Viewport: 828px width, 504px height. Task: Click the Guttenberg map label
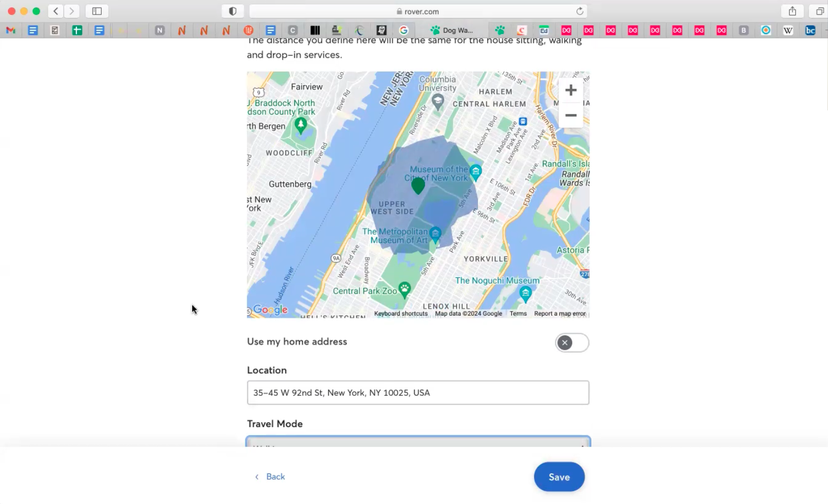point(290,184)
